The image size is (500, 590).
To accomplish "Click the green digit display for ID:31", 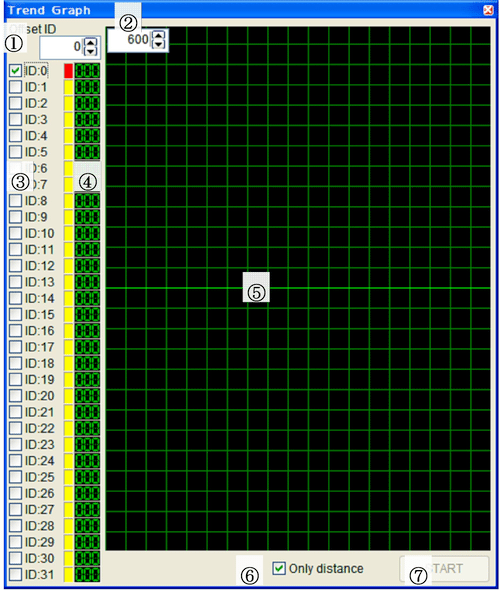I will pyautogui.click(x=87, y=575).
